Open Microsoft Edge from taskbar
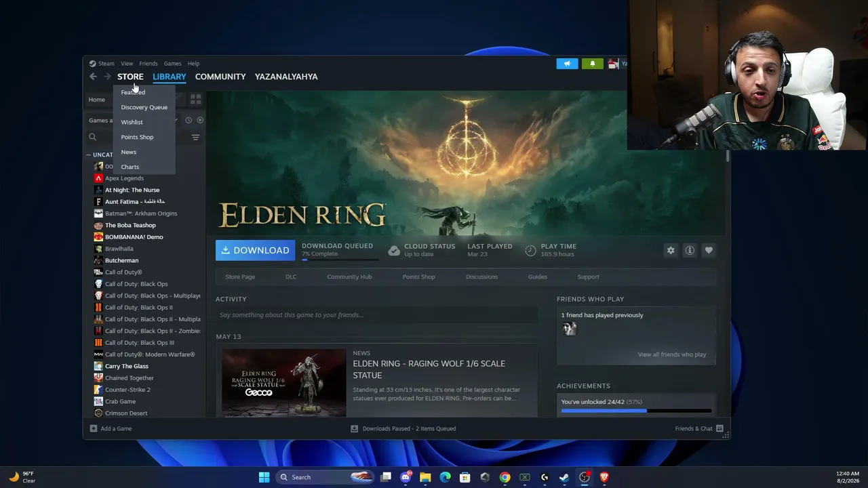 click(x=445, y=477)
